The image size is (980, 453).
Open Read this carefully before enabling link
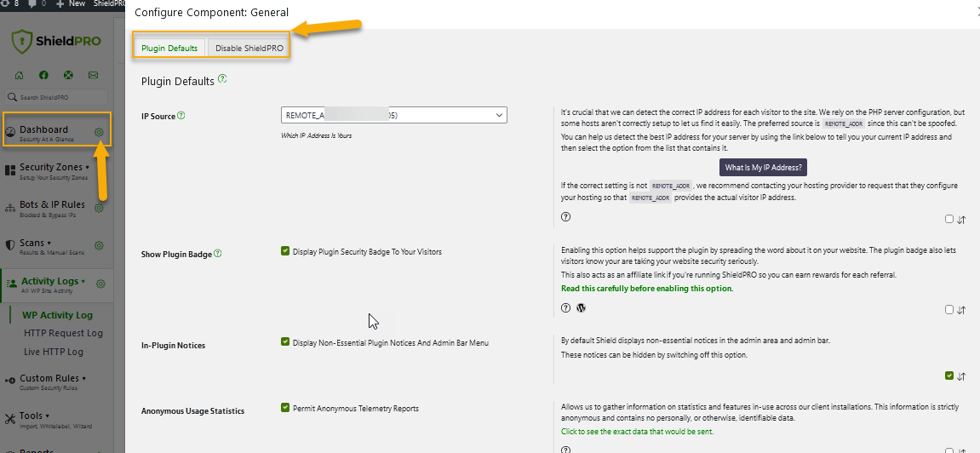647,289
